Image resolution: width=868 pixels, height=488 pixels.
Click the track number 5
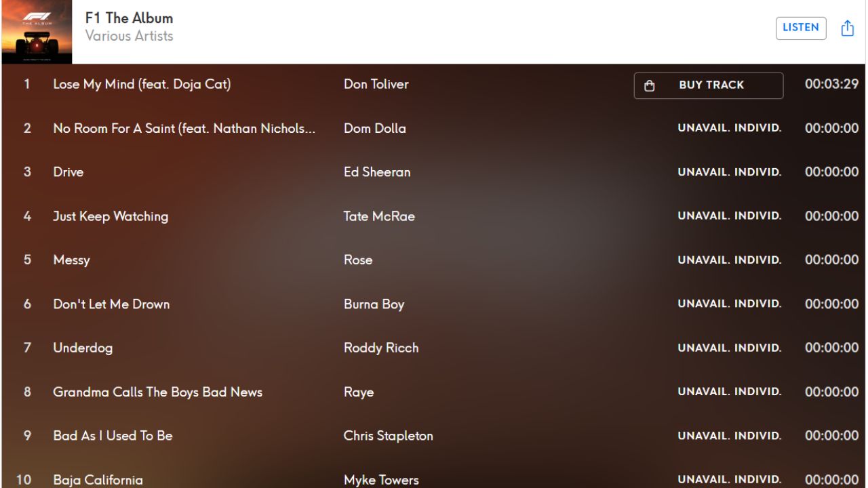[27, 260]
